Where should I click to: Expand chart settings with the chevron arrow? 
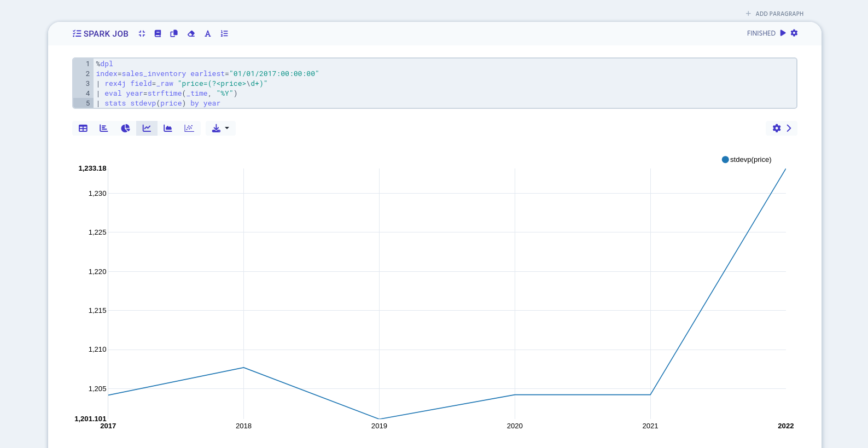point(789,128)
